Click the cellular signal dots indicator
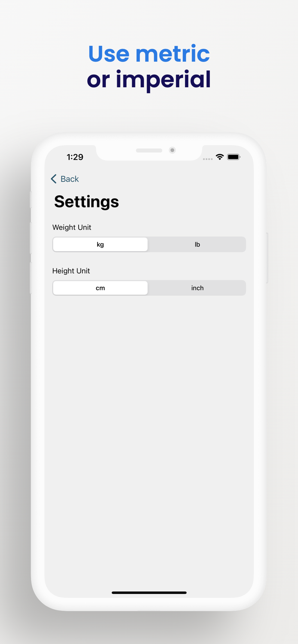 pyautogui.click(x=208, y=158)
